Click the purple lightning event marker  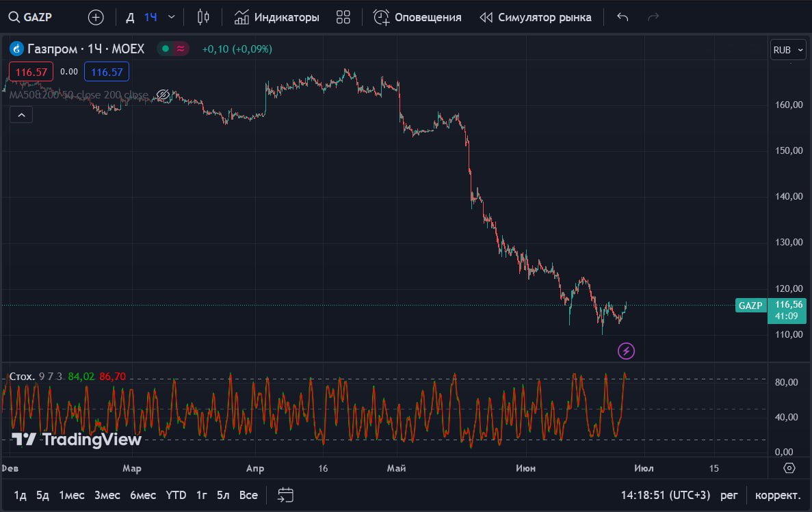click(x=626, y=351)
